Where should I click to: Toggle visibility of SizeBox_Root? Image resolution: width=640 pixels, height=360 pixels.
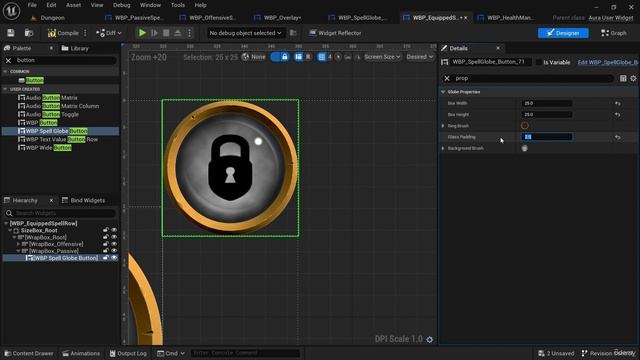114,230
